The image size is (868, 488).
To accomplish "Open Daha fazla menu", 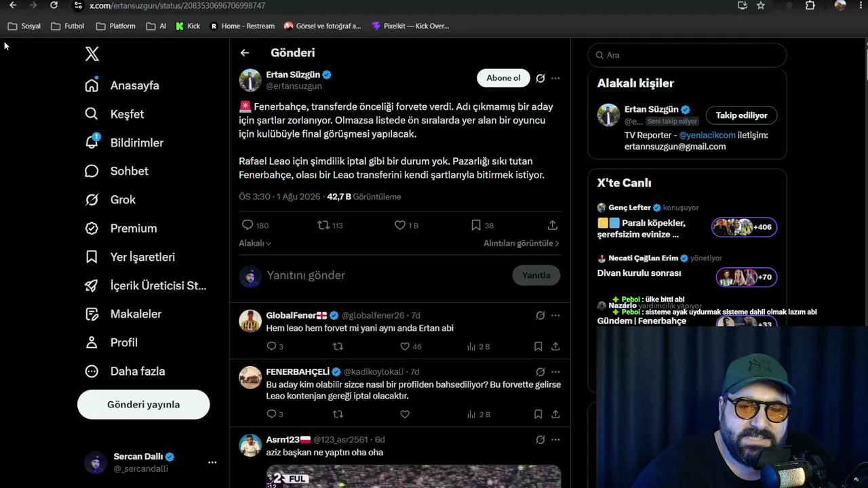I will click(x=125, y=371).
